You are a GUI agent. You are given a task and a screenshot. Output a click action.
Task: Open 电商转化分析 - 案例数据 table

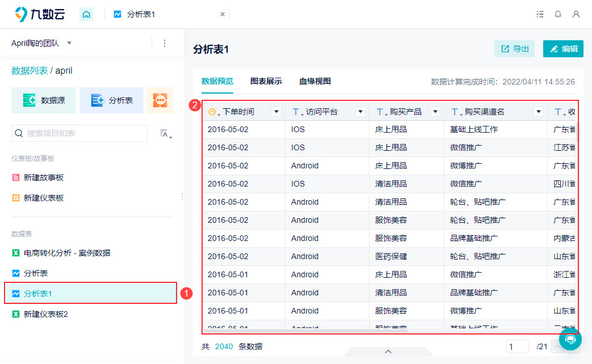[67, 253]
